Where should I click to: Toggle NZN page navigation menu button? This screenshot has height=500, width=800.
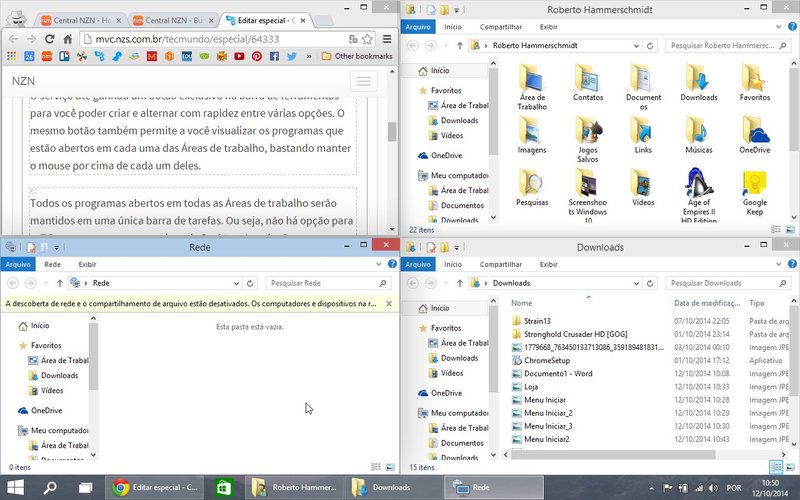363,81
